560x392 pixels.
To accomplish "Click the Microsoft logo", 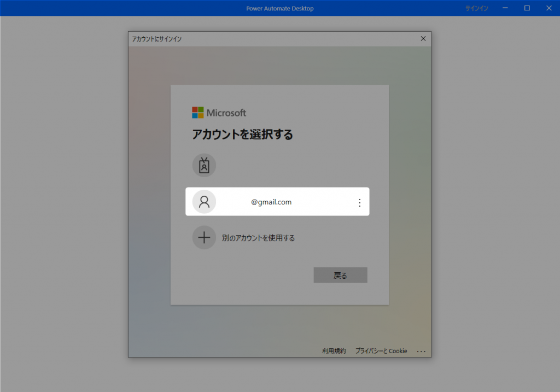I will tap(219, 113).
